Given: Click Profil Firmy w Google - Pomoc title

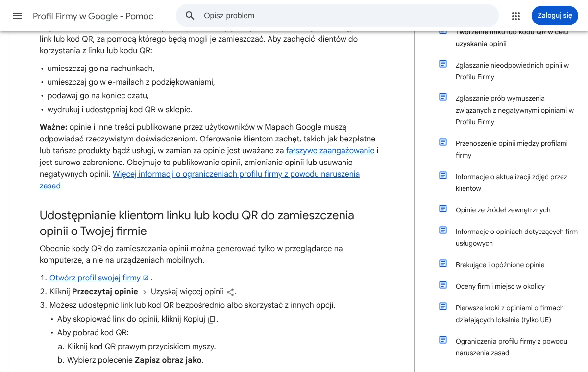Looking at the screenshot, I should (93, 16).
